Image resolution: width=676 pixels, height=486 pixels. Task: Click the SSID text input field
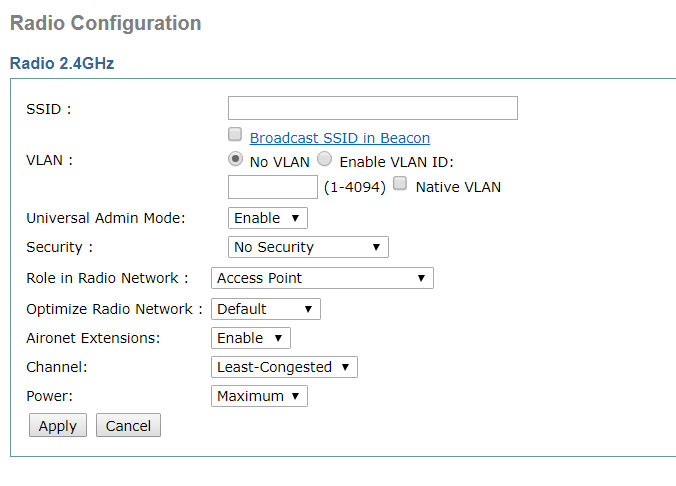pos(372,108)
